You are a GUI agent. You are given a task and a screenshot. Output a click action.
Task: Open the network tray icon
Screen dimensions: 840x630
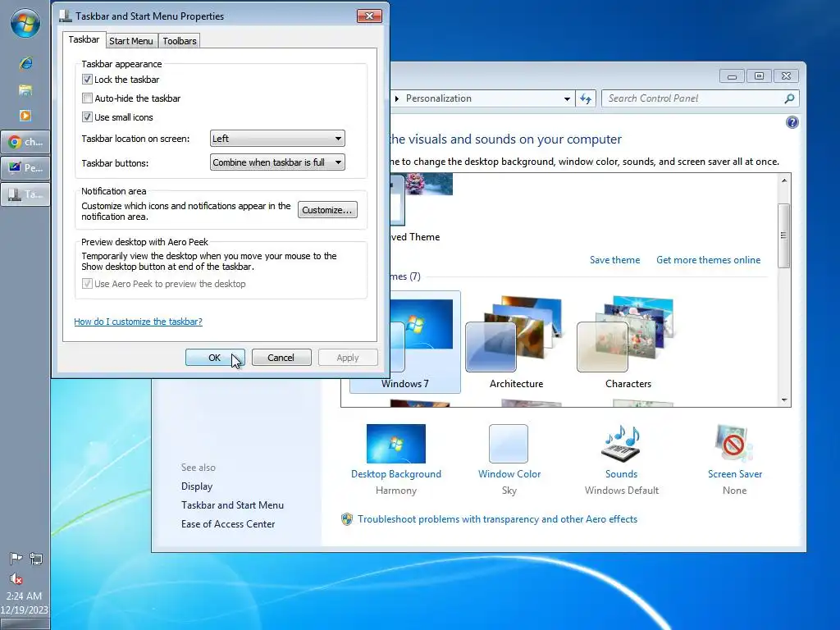coord(36,559)
